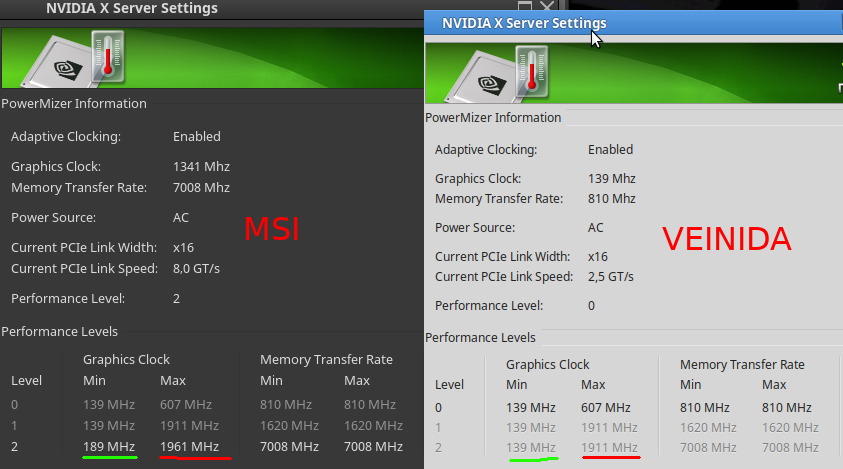Click the 8,0 GT/s PCIe link speed value

[x=196, y=268]
